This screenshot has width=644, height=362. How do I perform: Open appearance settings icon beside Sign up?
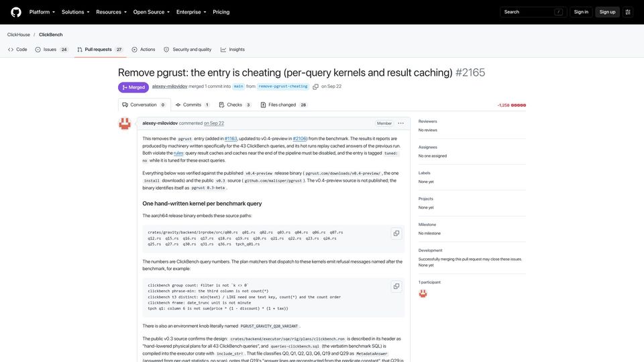pos(628,12)
